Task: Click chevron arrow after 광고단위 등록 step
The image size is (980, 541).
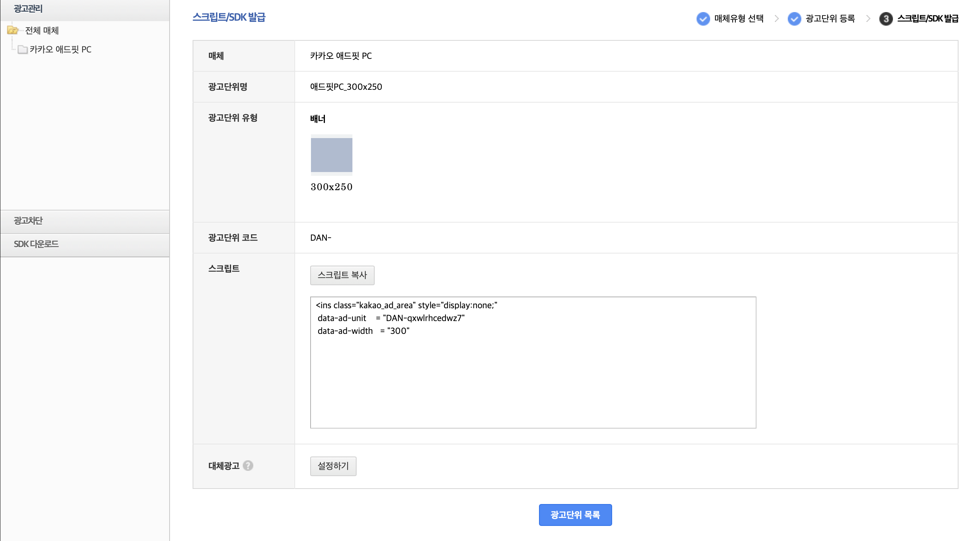Action: pos(868,18)
